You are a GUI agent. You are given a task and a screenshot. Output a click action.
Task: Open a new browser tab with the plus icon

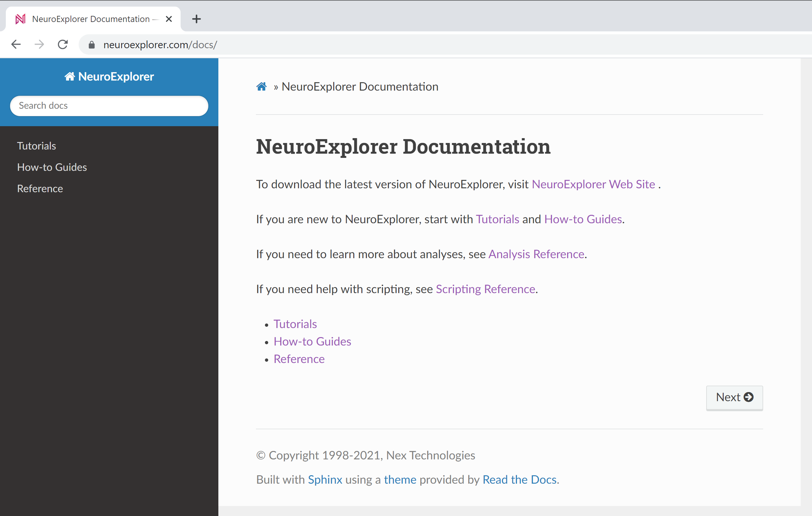tap(196, 19)
